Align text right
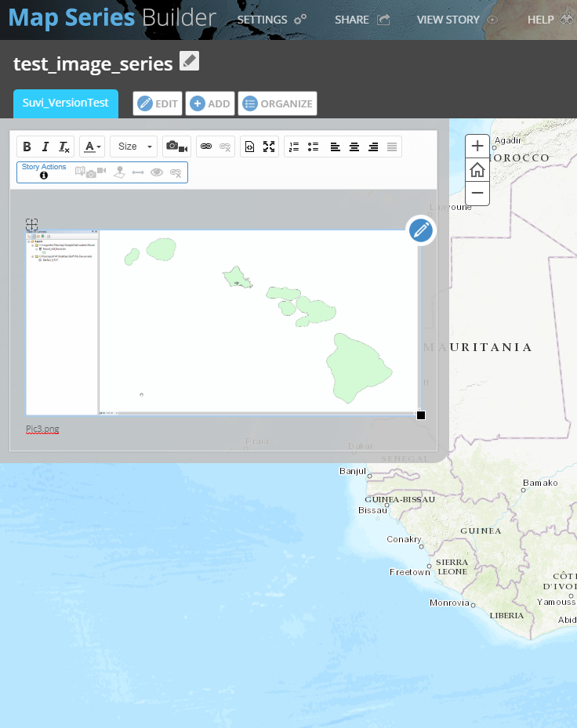The height and width of the screenshot is (728, 577). click(x=373, y=147)
